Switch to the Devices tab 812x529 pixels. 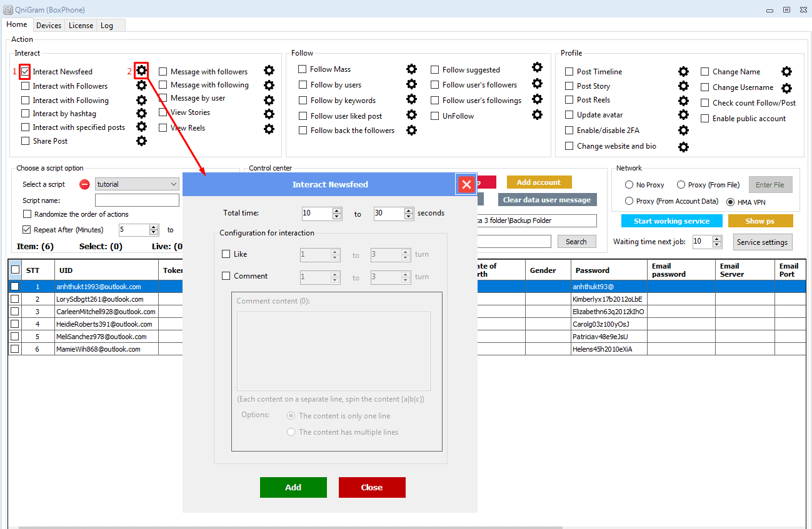coord(49,26)
